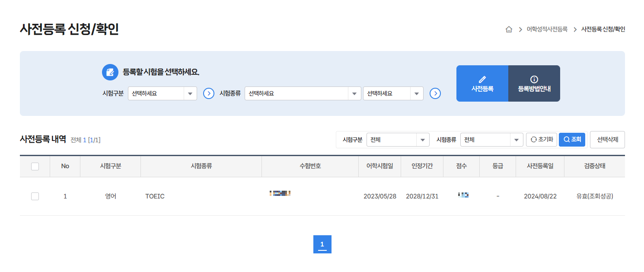Check the checkbox for the TOEIC row

pyautogui.click(x=35, y=196)
